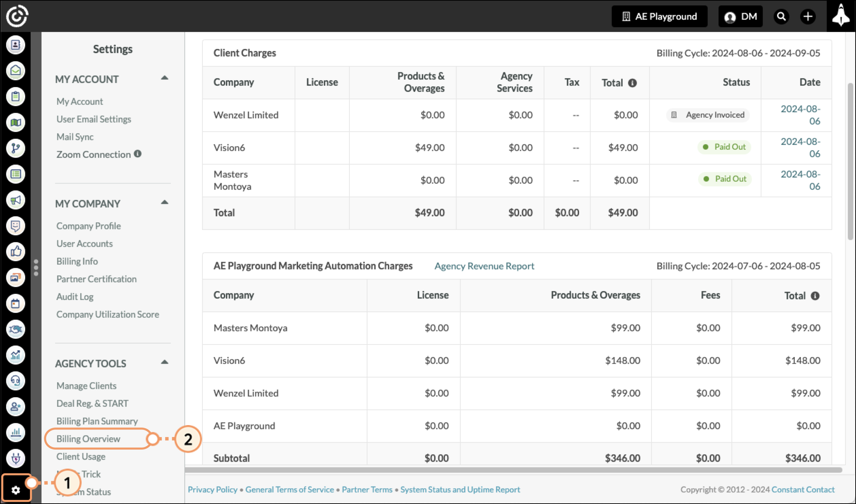Click info icon by Marketing Automation Total header
Screen dimensions: 856x504
pyautogui.click(x=815, y=296)
